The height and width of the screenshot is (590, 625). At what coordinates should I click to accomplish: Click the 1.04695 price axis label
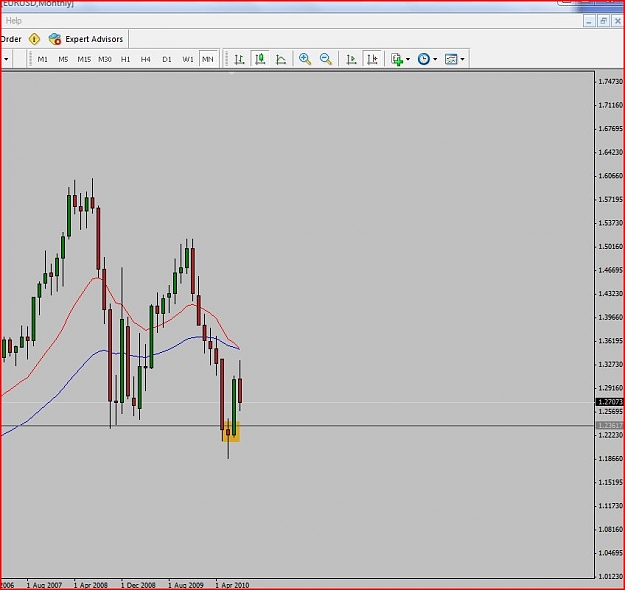pyautogui.click(x=611, y=553)
